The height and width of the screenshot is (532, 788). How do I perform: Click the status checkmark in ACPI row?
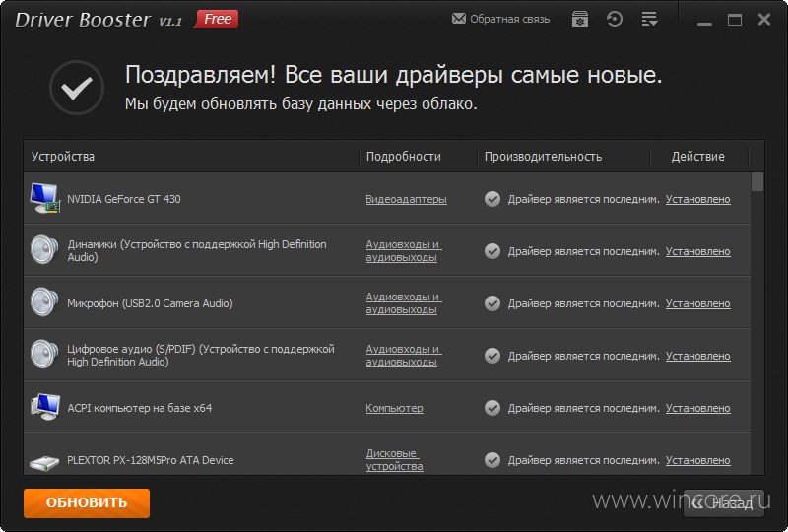point(492,408)
